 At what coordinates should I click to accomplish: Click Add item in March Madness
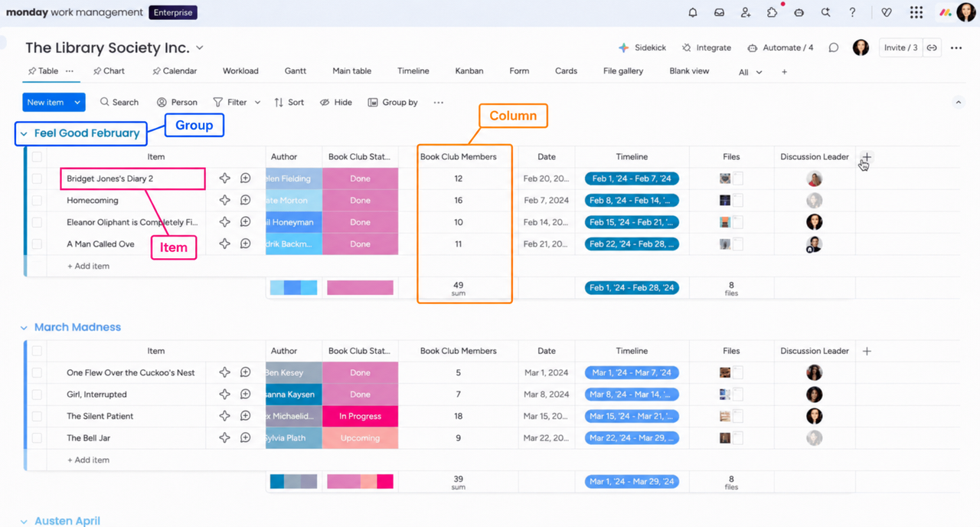tap(88, 460)
